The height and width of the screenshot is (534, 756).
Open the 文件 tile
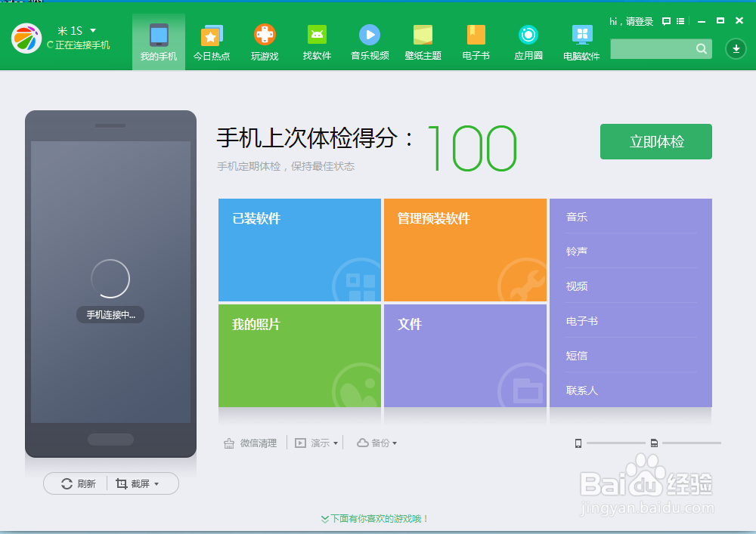point(465,355)
